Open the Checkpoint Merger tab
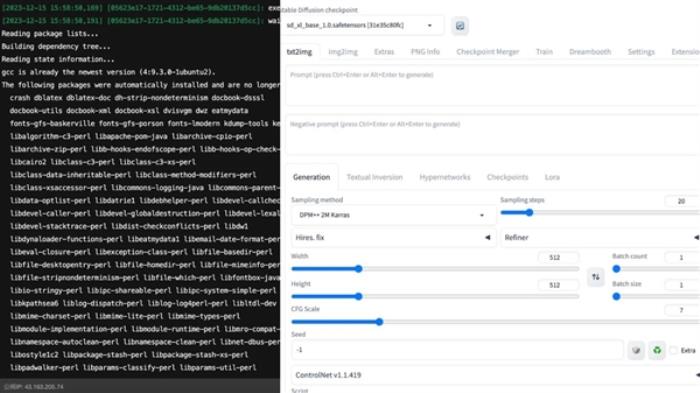This screenshot has height=393, width=700. [488, 52]
